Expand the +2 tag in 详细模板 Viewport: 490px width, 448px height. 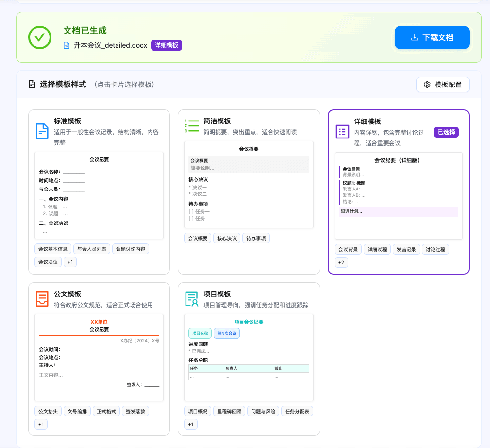[x=341, y=262]
